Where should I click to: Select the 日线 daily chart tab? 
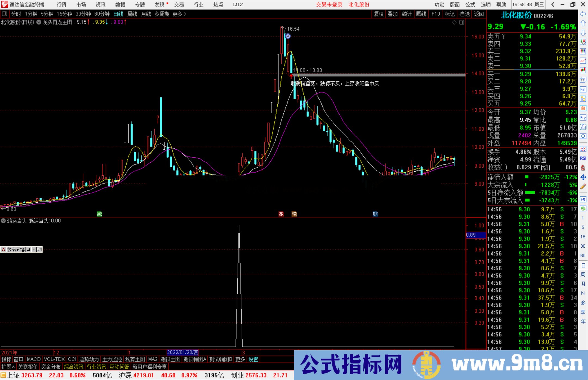coord(118,14)
